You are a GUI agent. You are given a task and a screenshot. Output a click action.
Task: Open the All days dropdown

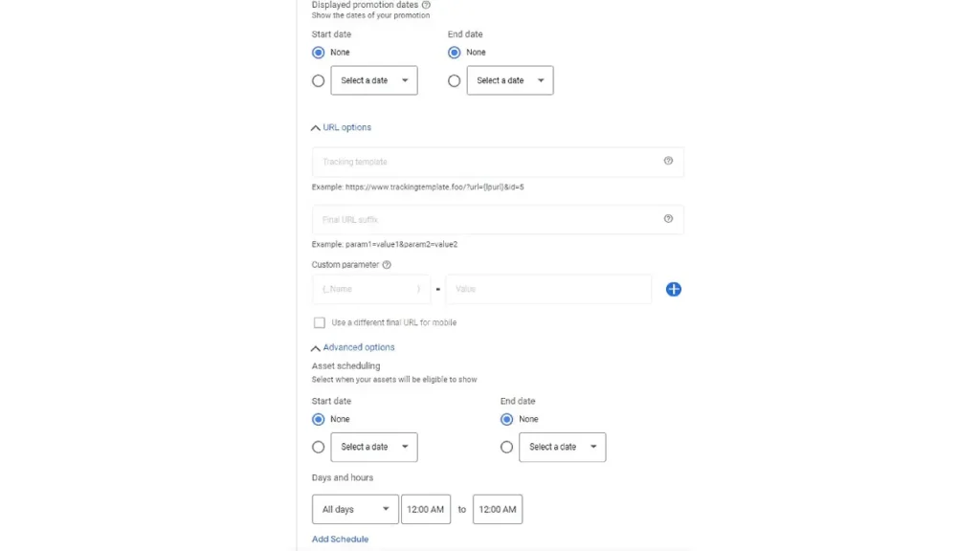354,509
